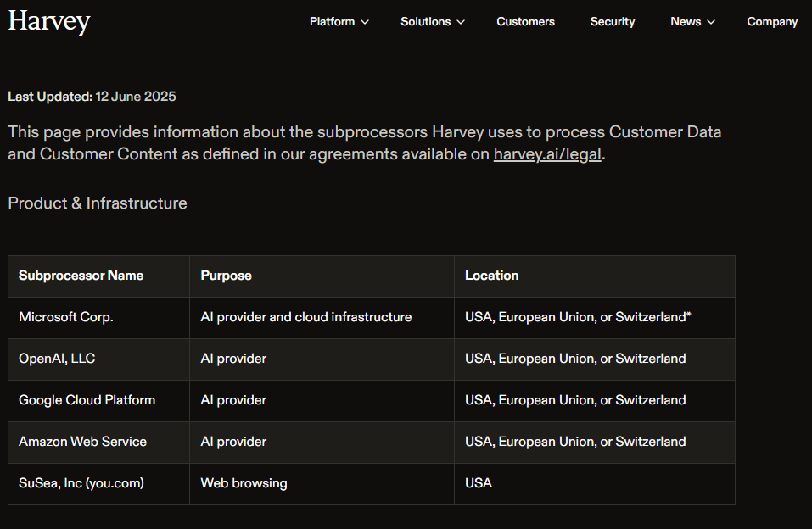Click the Google Cloud Platform cell
This screenshot has width=812, height=529.
99,400
